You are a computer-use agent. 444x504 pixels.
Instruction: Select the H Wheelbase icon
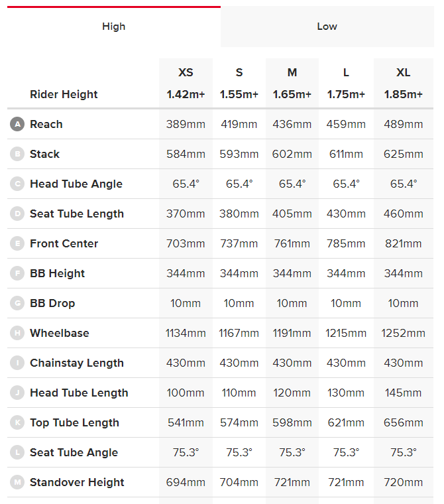17,333
